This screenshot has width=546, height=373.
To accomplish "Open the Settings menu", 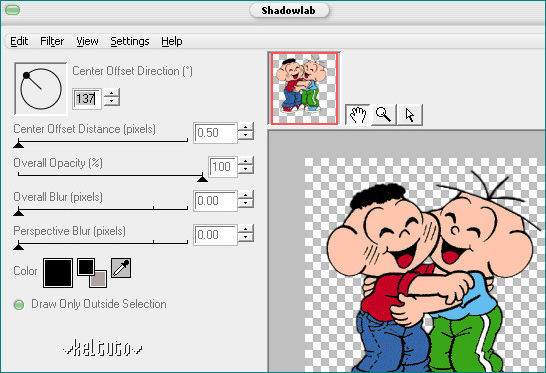I will [130, 41].
